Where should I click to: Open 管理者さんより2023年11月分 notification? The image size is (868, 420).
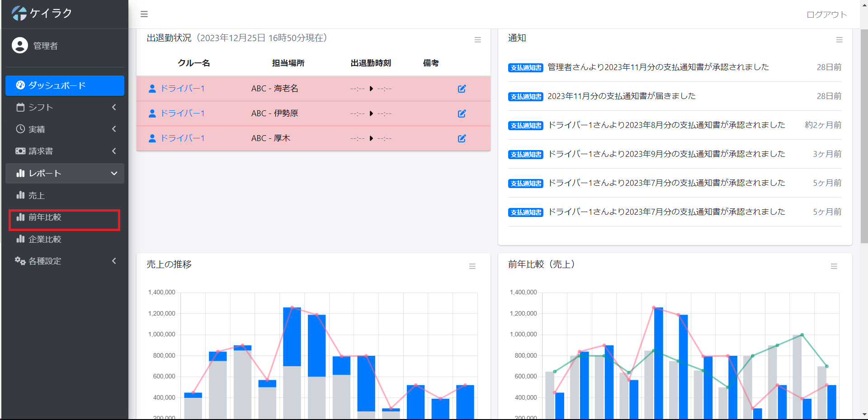(x=658, y=67)
